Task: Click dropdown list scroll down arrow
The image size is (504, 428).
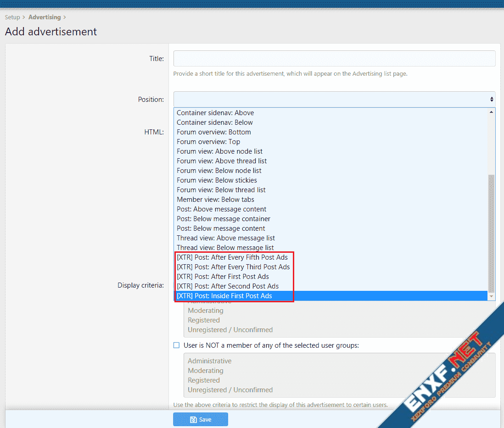Action: tap(492, 297)
